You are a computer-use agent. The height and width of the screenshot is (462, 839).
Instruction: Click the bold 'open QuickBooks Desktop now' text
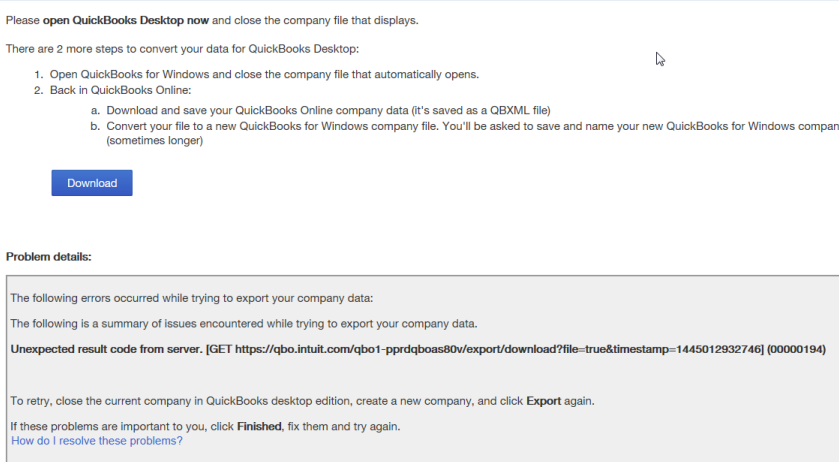(126, 20)
